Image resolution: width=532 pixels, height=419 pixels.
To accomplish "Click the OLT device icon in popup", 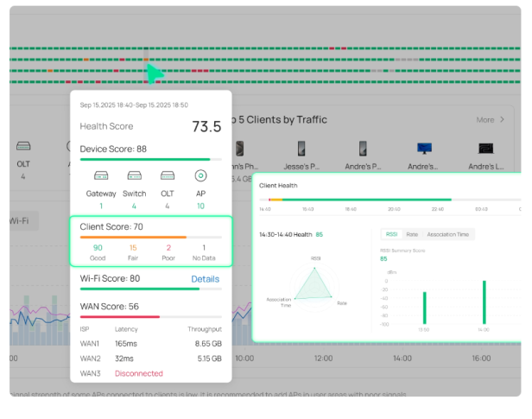I will (168, 175).
